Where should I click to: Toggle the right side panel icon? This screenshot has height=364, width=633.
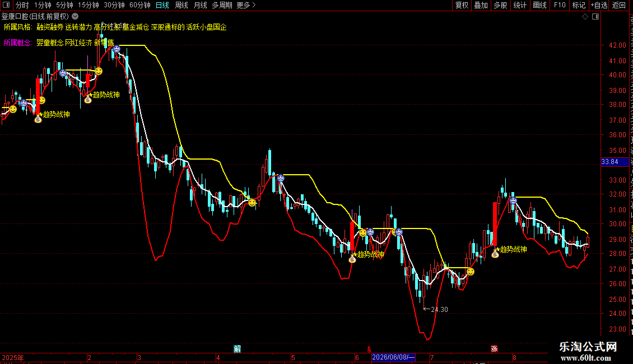(595, 17)
